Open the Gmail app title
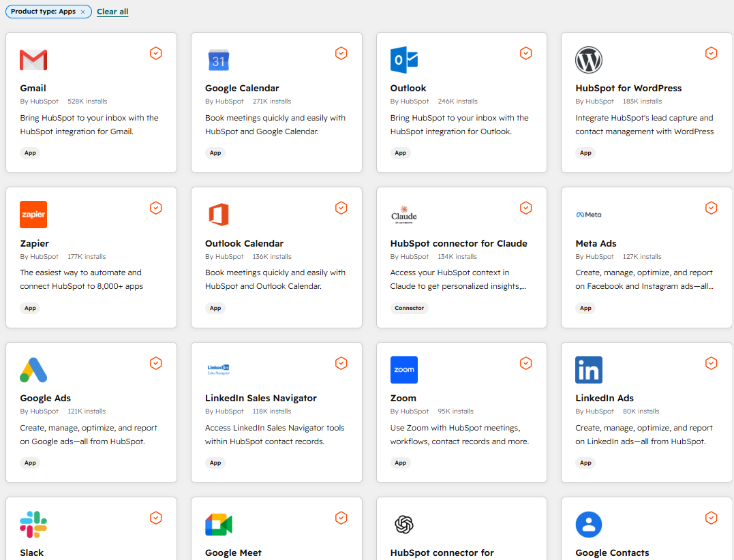The height and width of the screenshot is (560, 734). click(x=33, y=88)
